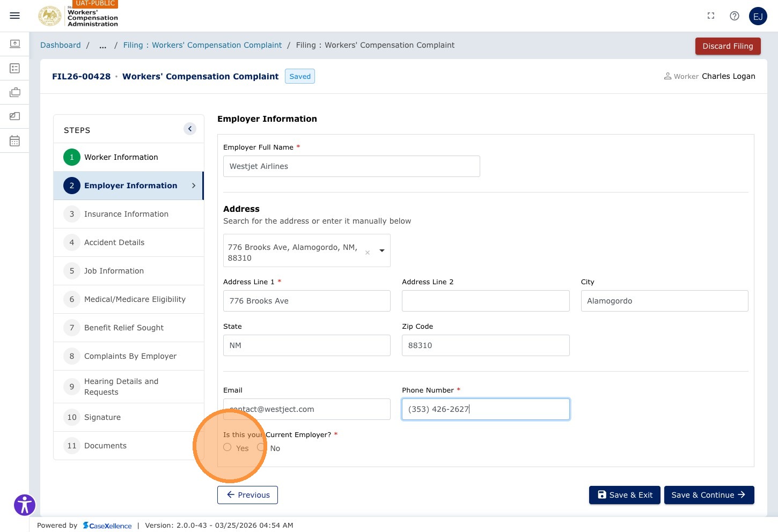Image resolution: width=778 pixels, height=532 pixels.
Task: Click the Zip Code field
Action: click(486, 345)
